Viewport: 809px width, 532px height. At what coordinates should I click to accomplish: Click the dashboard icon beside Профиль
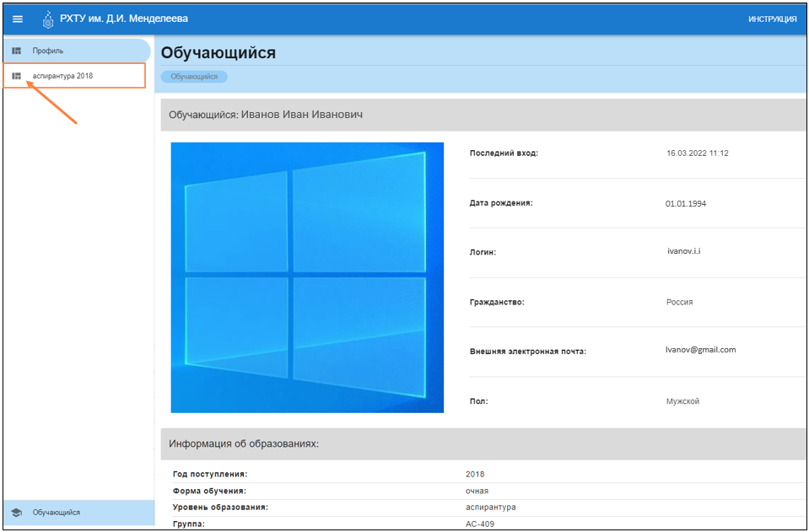coord(16,51)
